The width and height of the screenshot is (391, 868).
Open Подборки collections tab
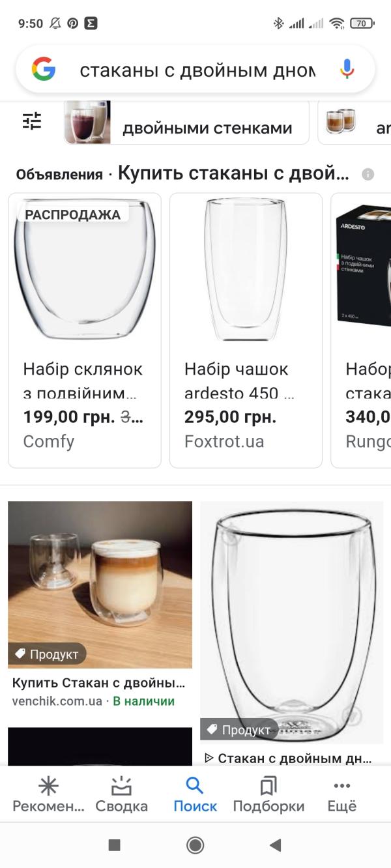pyautogui.click(x=268, y=795)
